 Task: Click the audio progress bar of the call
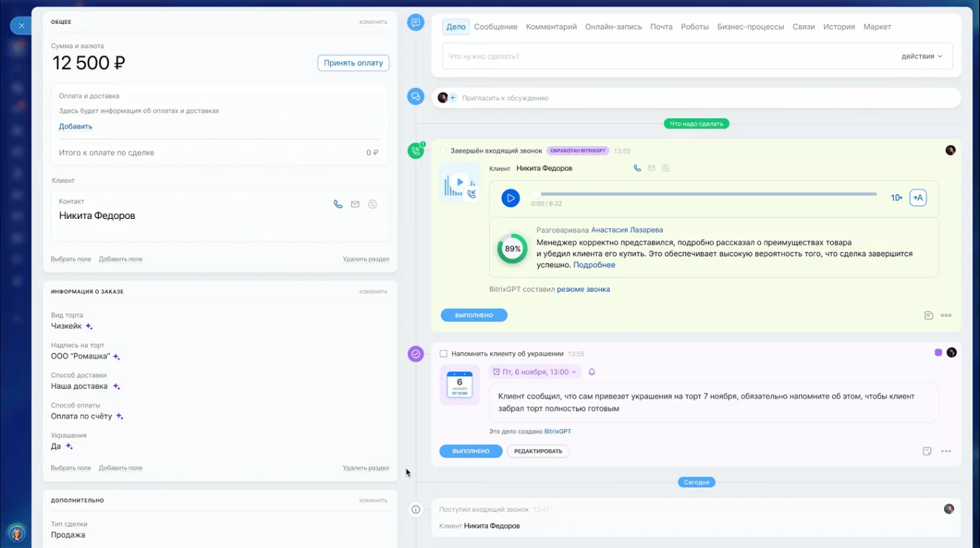pos(706,194)
